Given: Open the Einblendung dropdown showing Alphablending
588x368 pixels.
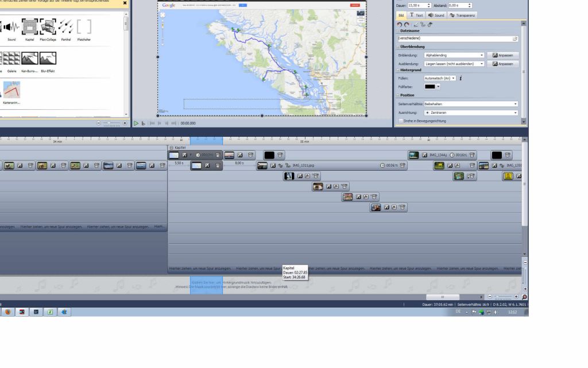Looking at the screenshot, I should 453,55.
